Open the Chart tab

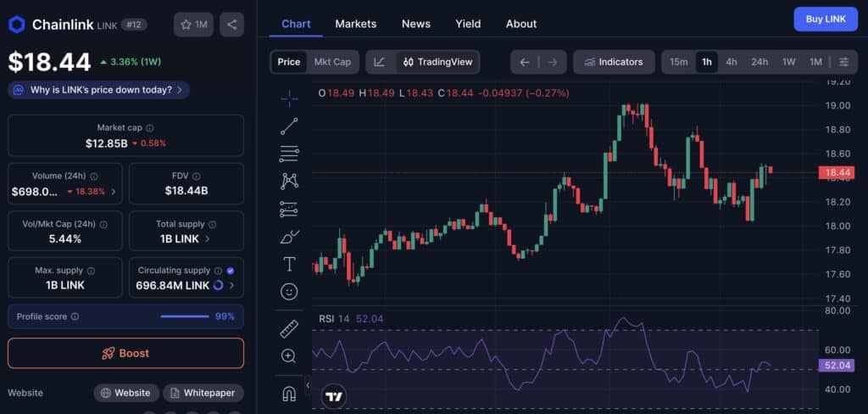pyautogui.click(x=296, y=24)
